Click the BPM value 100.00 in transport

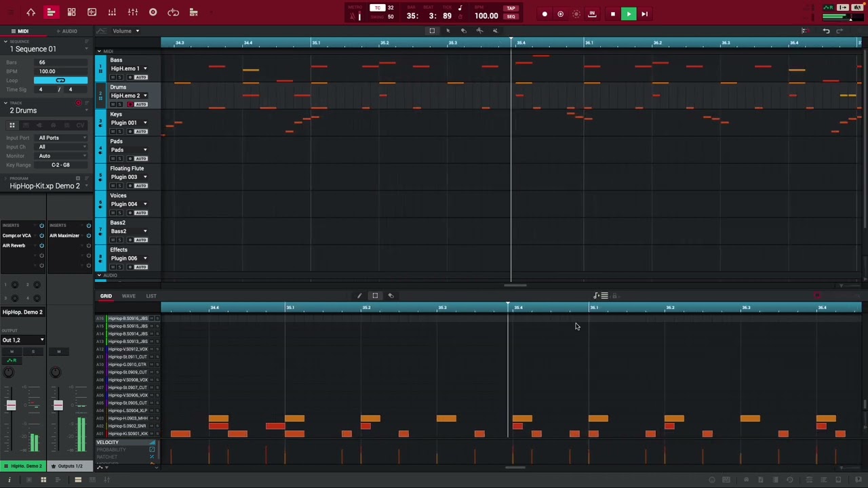coord(486,16)
